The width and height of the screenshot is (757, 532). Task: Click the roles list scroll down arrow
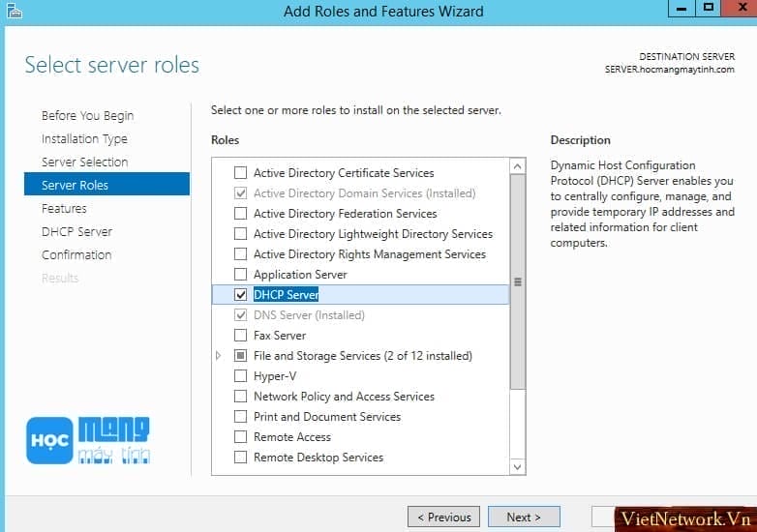coord(517,466)
